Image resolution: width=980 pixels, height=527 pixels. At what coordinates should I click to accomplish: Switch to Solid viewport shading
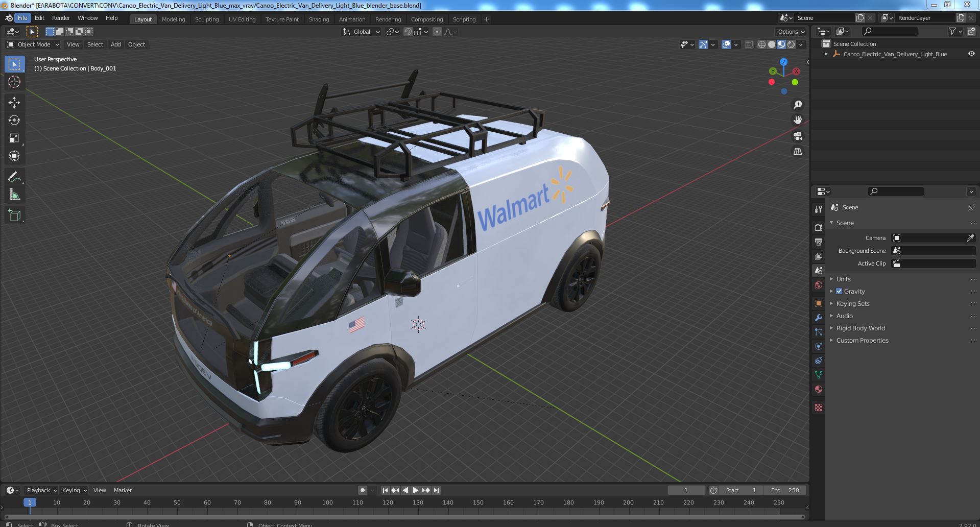point(772,44)
